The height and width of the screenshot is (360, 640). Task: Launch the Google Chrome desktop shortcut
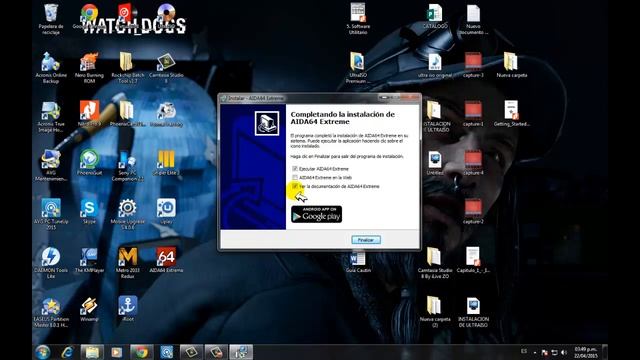(x=89, y=16)
